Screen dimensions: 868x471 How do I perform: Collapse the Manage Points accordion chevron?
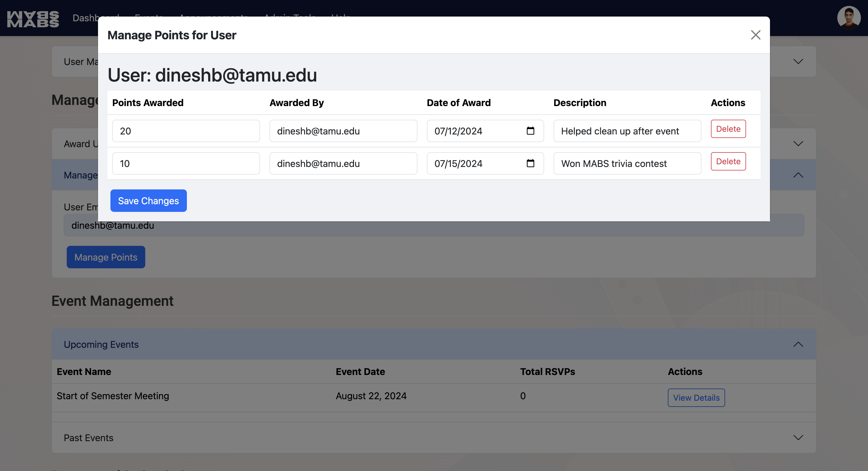[798, 175]
